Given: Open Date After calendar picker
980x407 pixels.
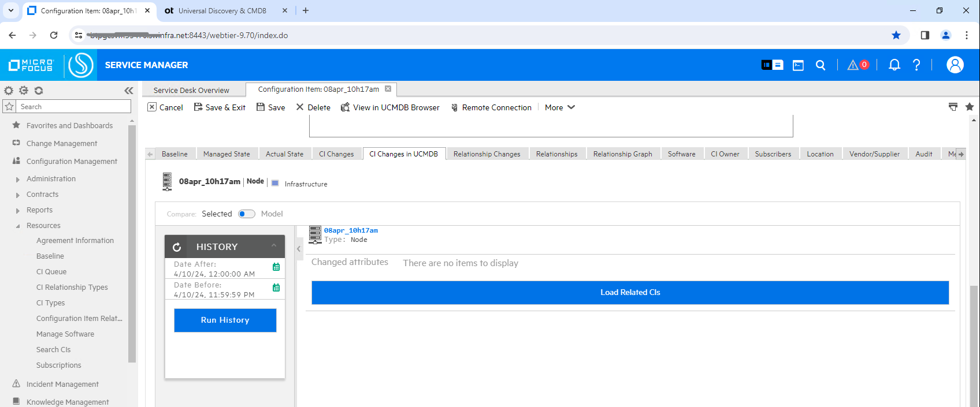Looking at the screenshot, I should pos(276,267).
